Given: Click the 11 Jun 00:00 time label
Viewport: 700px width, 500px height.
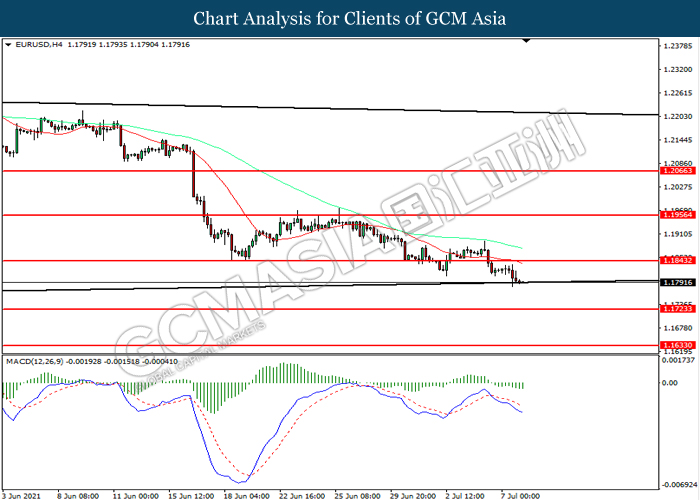Looking at the screenshot, I should pyautogui.click(x=136, y=496).
